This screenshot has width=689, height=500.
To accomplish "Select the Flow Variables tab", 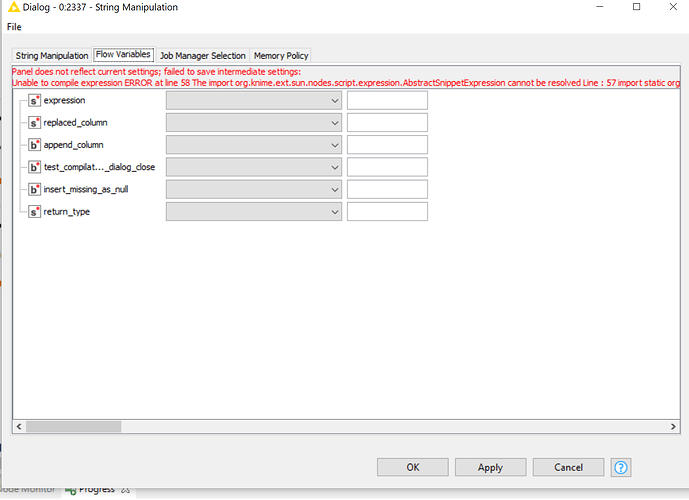I will pos(123,54).
